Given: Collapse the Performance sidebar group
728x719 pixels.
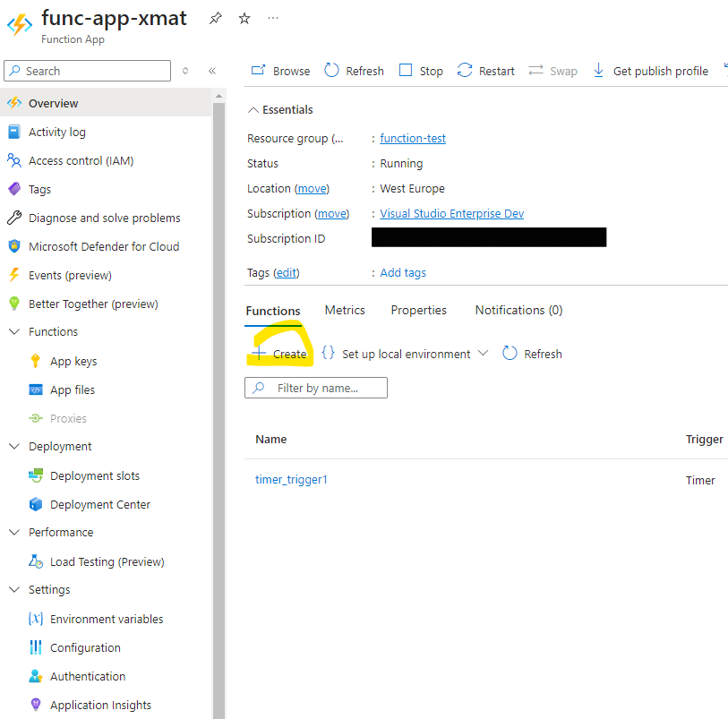Looking at the screenshot, I should pyautogui.click(x=14, y=533).
